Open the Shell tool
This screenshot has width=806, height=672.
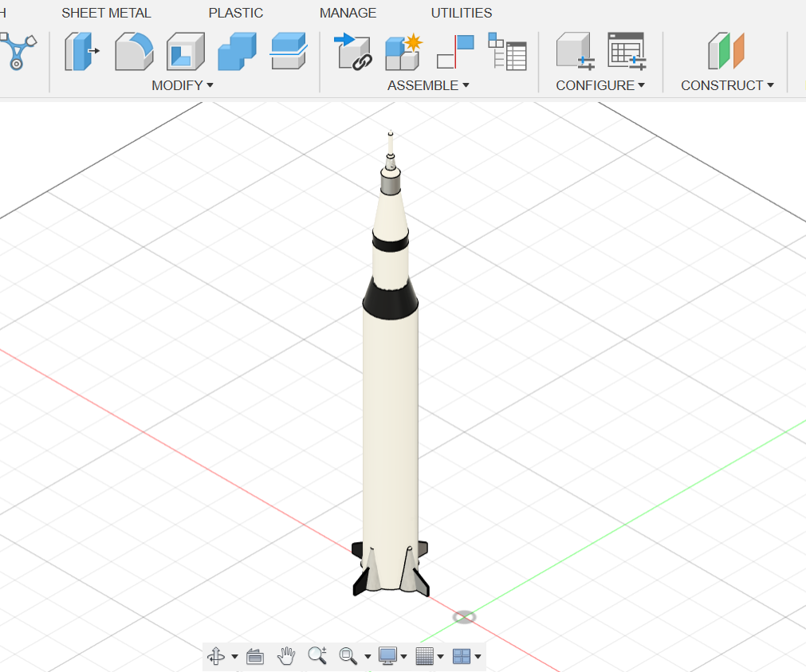pos(184,52)
